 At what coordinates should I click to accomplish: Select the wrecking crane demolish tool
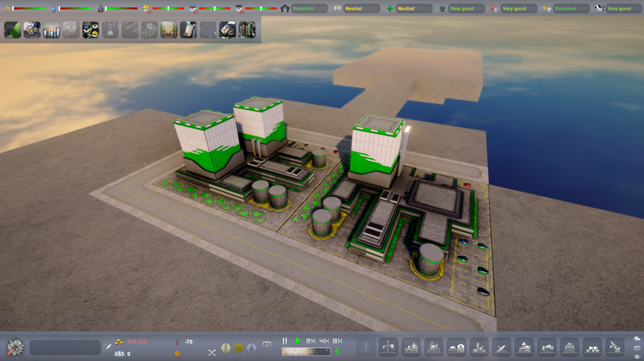click(x=615, y=347)
